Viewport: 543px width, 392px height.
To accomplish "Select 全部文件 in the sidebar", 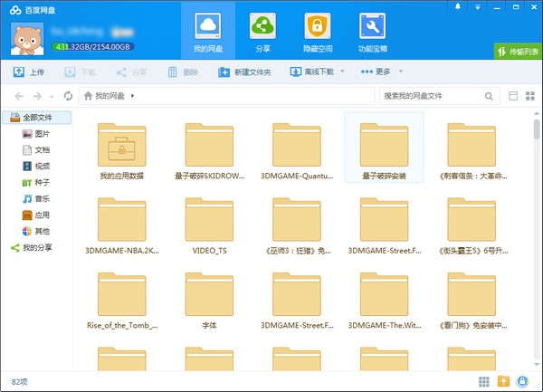I will tap(37, 118).
